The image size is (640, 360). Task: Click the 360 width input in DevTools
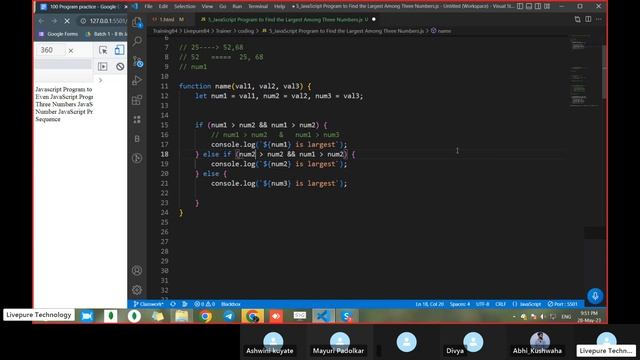pyautogui.click(x=50, y=50)
